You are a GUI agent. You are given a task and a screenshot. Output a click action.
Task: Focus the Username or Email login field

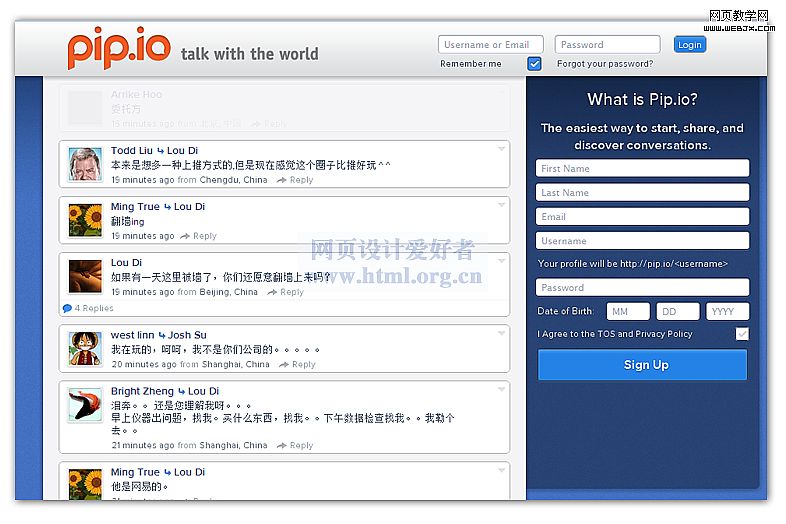(491, 45)
